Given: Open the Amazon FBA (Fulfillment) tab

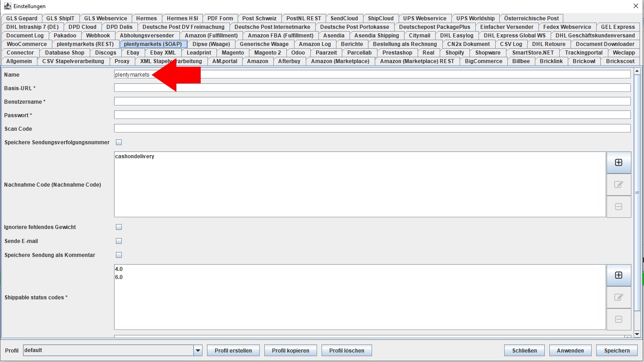Looking at the screenshot, I should coord(281,36).
